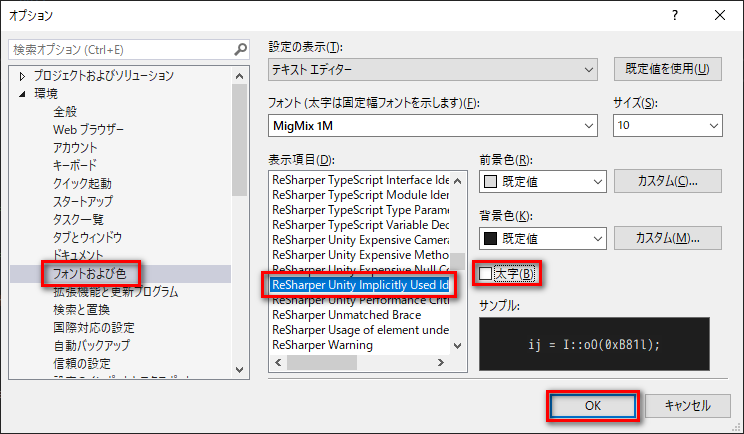Click the search magnifier icon in options search
Viewport: 744px width, 434px height.
tap(240, 49)
